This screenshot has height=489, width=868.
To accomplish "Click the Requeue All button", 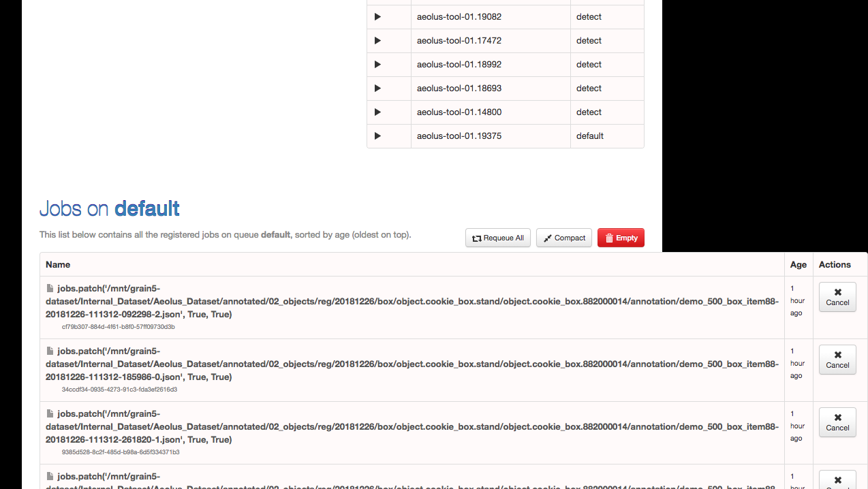I will [498, 238].
